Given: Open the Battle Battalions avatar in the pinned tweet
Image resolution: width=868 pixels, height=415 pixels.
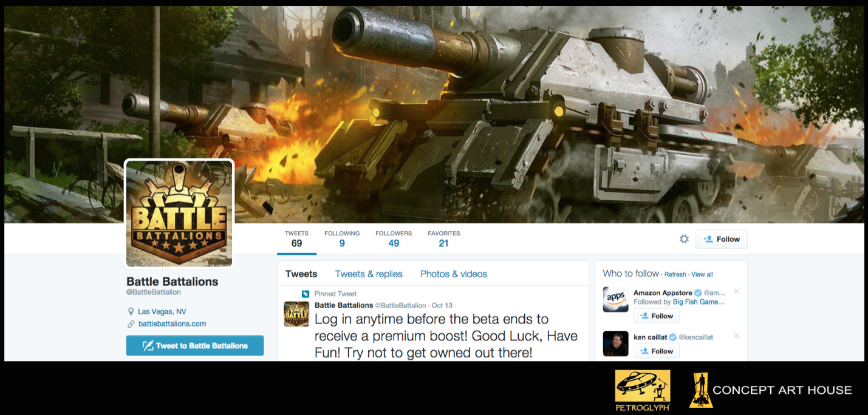Looking at the screenshot, I should (297, 314).
